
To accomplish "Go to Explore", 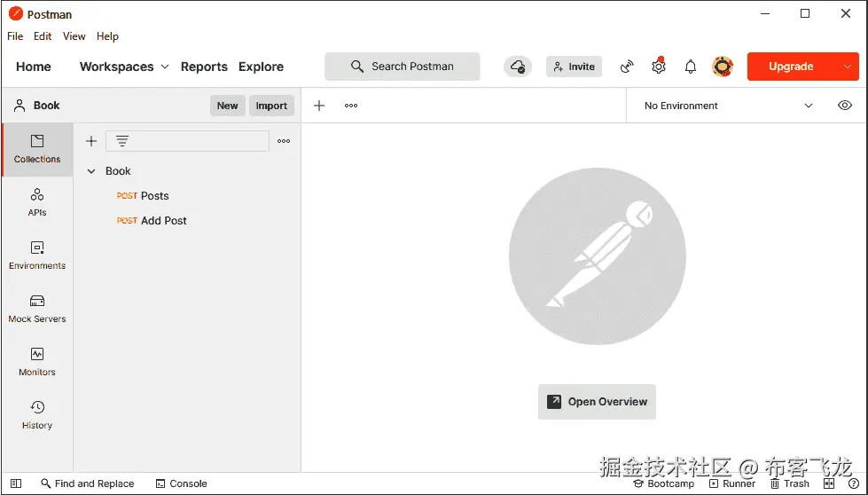I will [261, 67].
